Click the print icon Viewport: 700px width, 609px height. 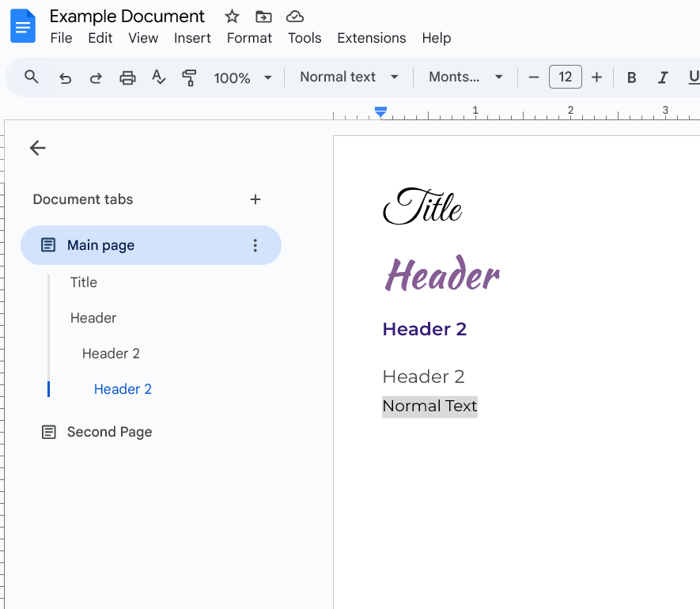click(127, 78)
